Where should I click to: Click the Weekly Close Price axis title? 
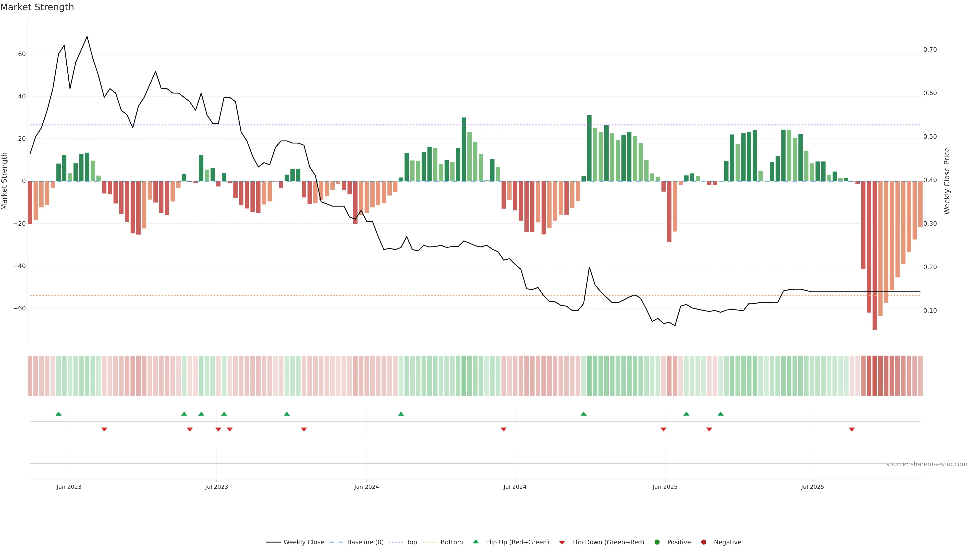(947, 181)
